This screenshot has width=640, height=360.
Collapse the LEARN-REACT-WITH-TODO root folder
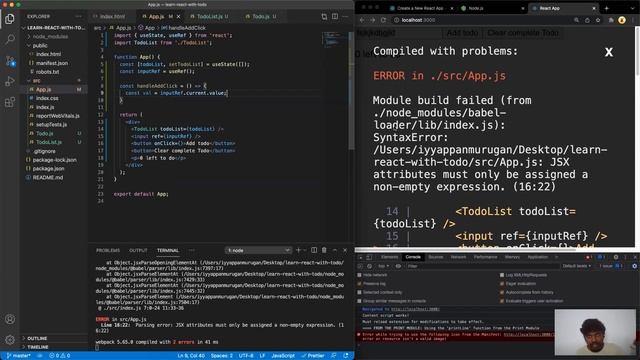coord(53,28)
